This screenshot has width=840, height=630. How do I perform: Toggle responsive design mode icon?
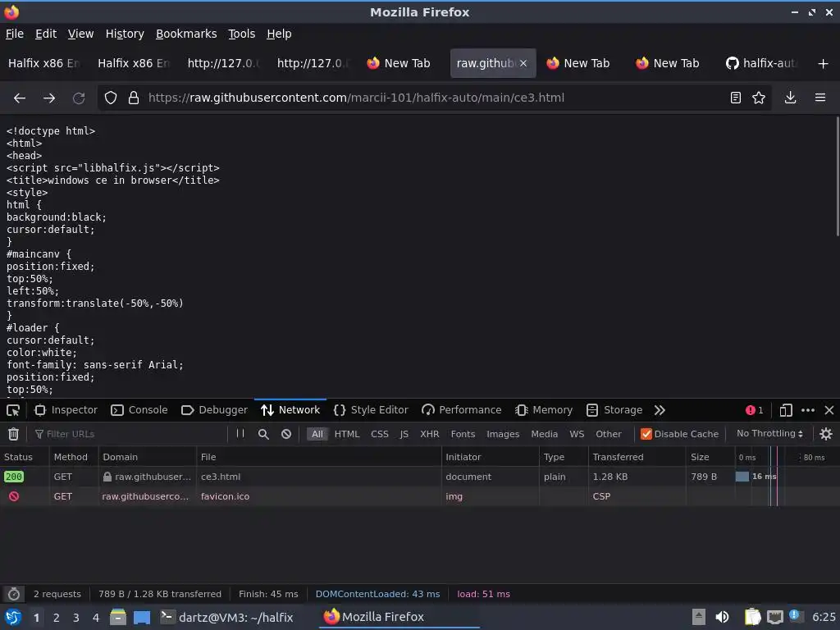[786, 410]
